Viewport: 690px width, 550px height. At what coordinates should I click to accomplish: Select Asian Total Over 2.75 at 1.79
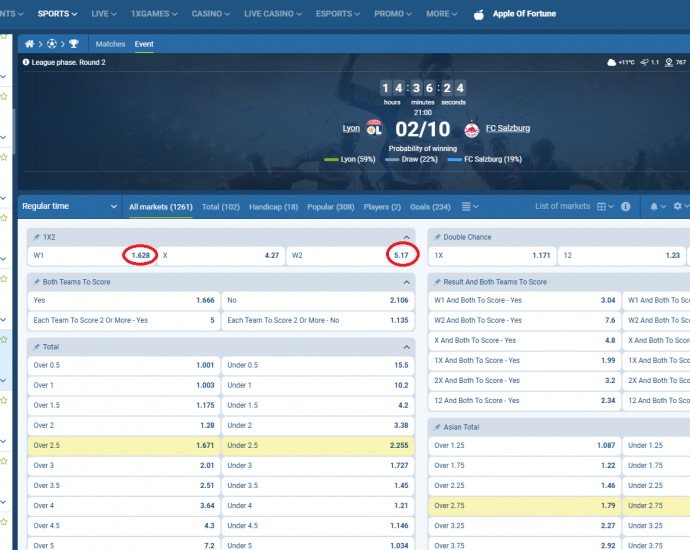point(525,506)
